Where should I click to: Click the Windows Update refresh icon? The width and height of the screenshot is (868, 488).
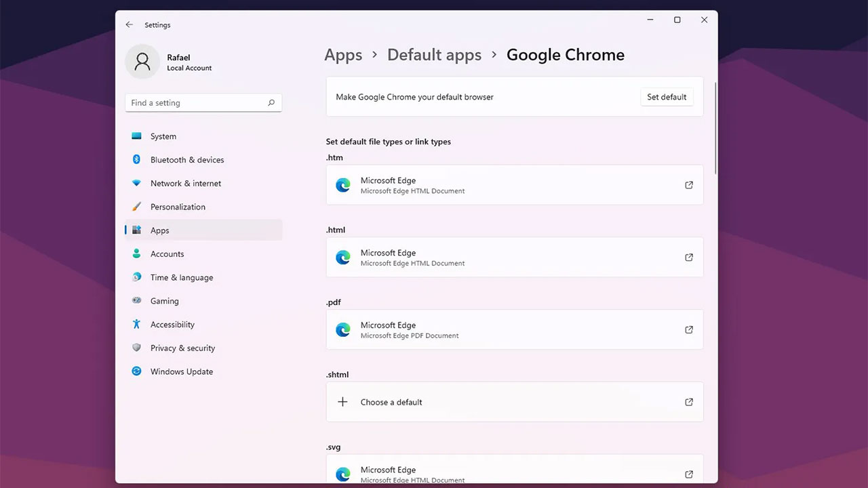(137, 371)
